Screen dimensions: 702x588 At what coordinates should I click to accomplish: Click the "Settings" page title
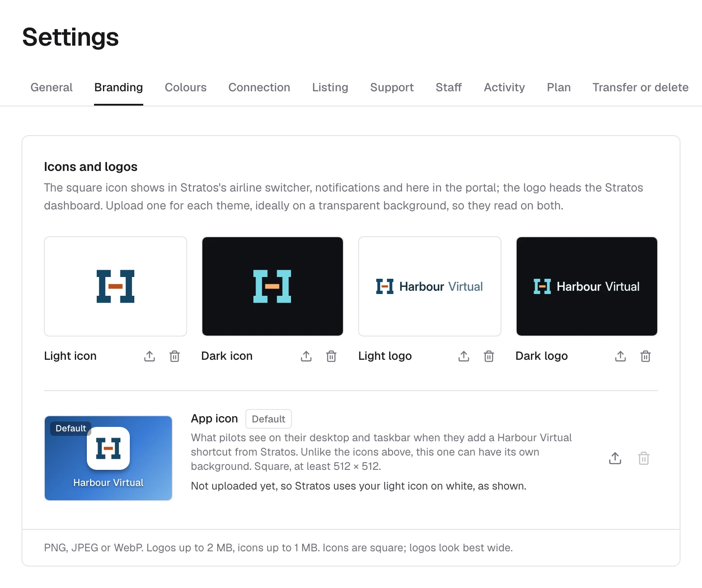click(x=70, y=37)
